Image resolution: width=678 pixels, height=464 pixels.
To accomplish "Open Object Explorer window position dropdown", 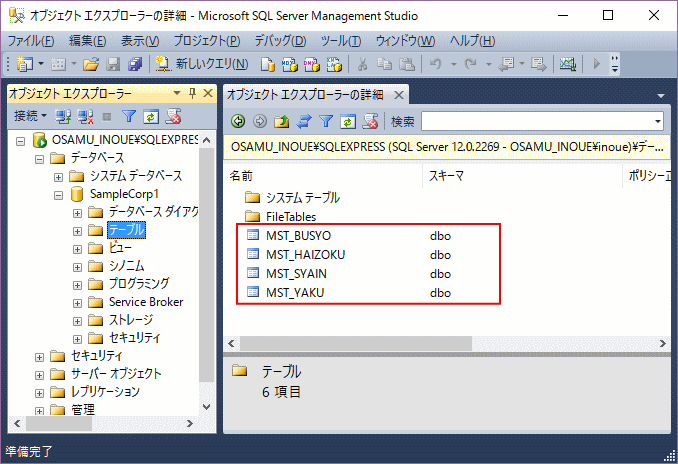I will (x=176, y=93).
